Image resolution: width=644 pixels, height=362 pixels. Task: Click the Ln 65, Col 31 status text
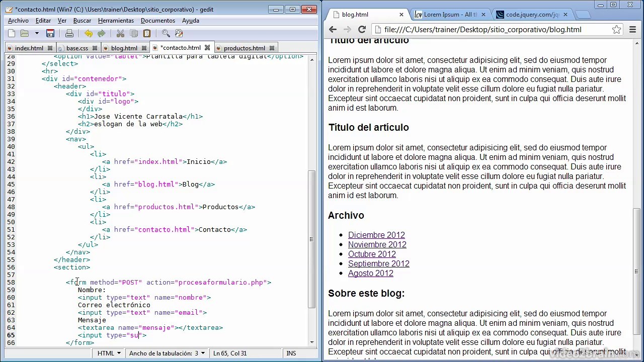click(229, 353)
